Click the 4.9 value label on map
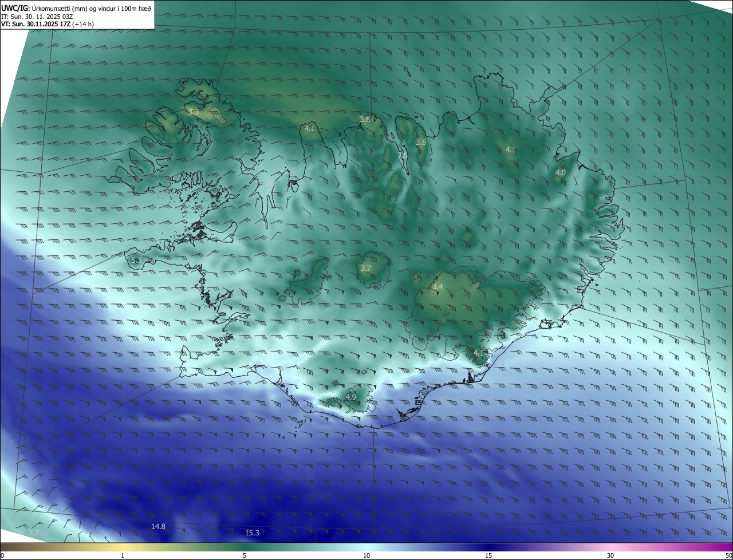This screenshot has width=733, height=560. tap(351, 397)
